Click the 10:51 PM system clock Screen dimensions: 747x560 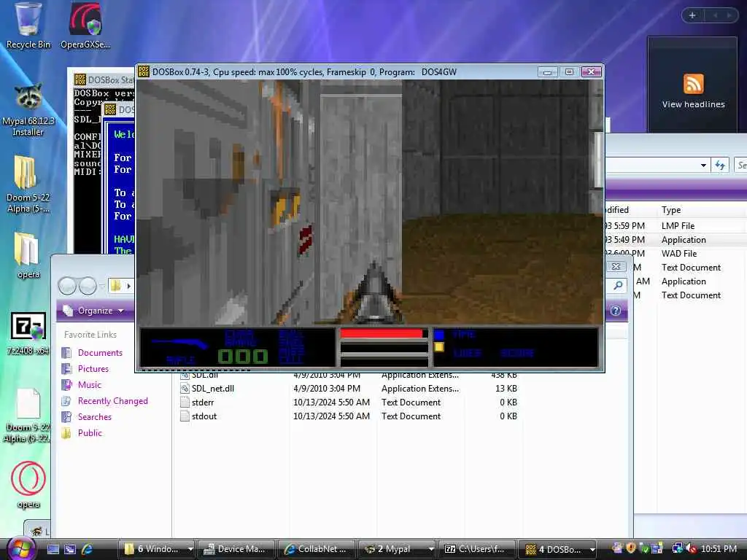point(719,549)
